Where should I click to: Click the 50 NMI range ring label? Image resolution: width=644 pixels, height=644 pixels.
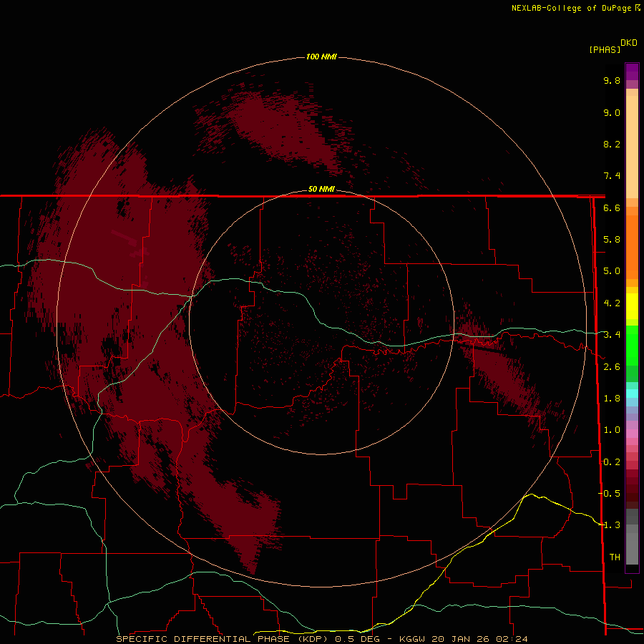[x=321, y=189]
